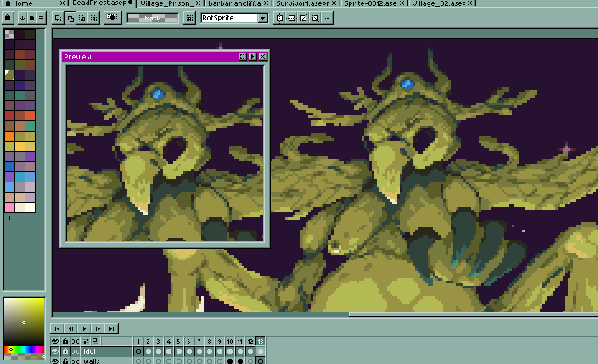Click the flip horizontal transform icon

[x=280, y=18]
